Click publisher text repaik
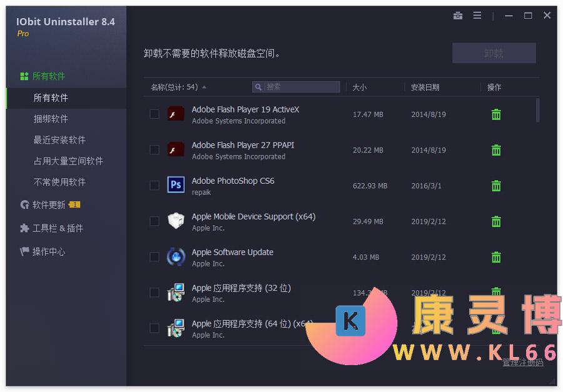 point(201,193)
